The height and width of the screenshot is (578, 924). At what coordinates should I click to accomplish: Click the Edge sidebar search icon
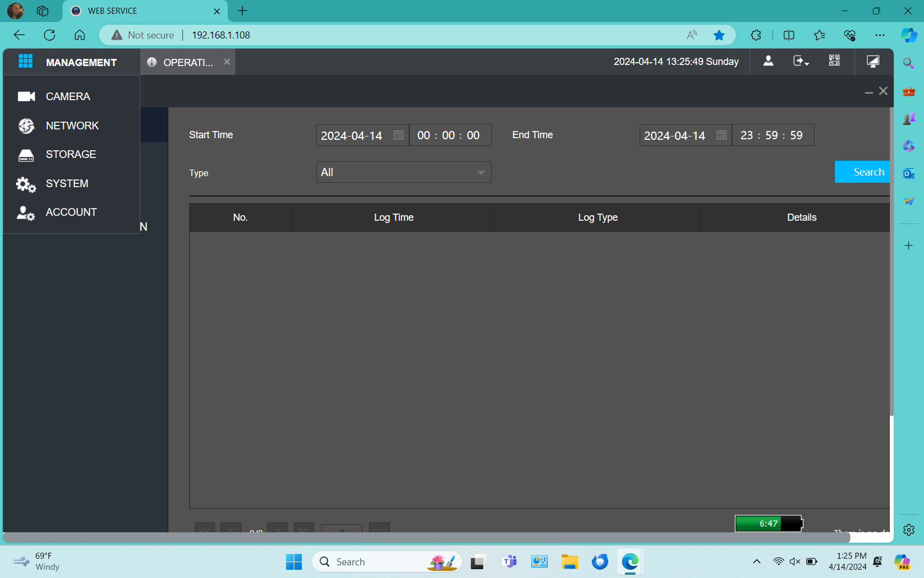pyautogui.click(x=909, y=63)
